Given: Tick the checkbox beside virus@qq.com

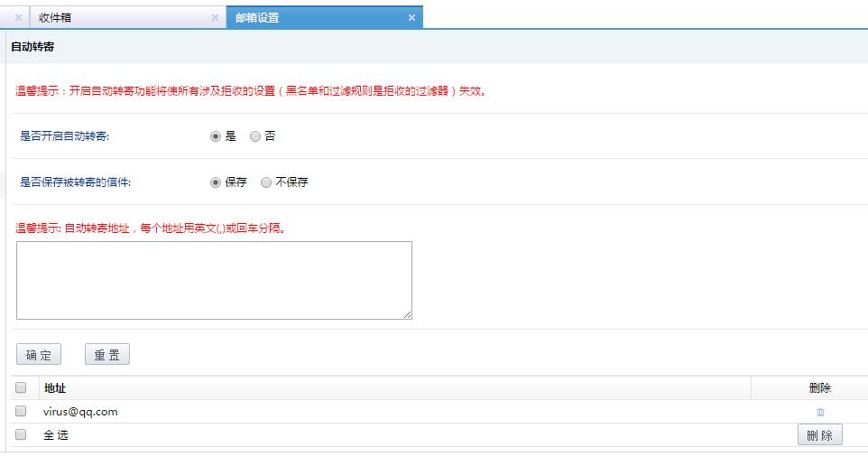Looking at the screenshot, I should 21,411.
